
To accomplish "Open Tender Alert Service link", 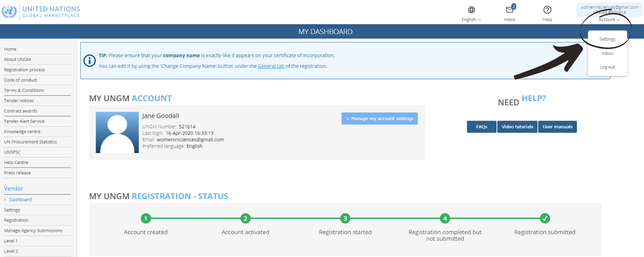I will (24, 121).
